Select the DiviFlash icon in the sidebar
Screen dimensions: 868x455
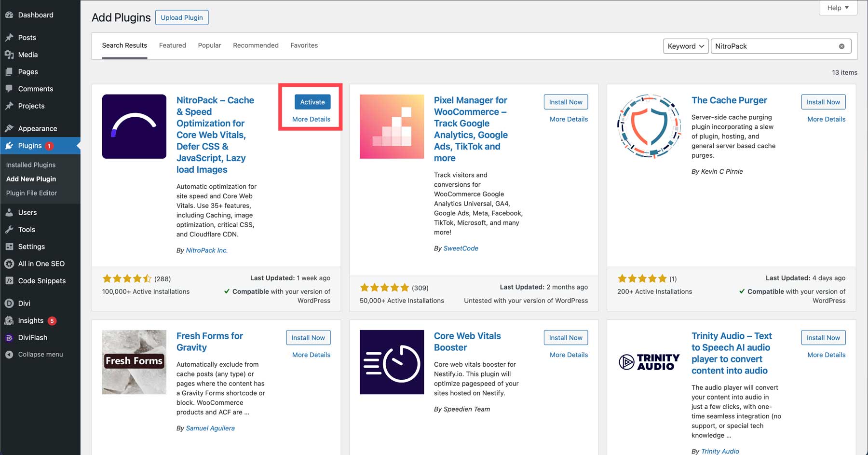10,337
